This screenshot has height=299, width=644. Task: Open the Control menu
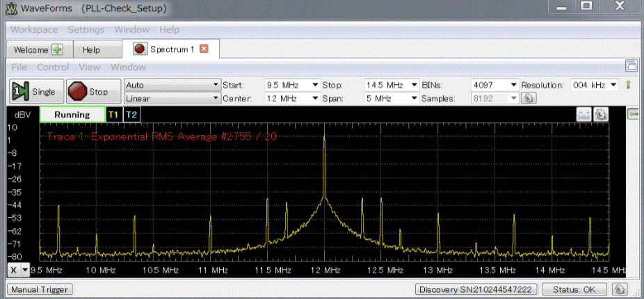pyautogui.click(x=53, y=67)
